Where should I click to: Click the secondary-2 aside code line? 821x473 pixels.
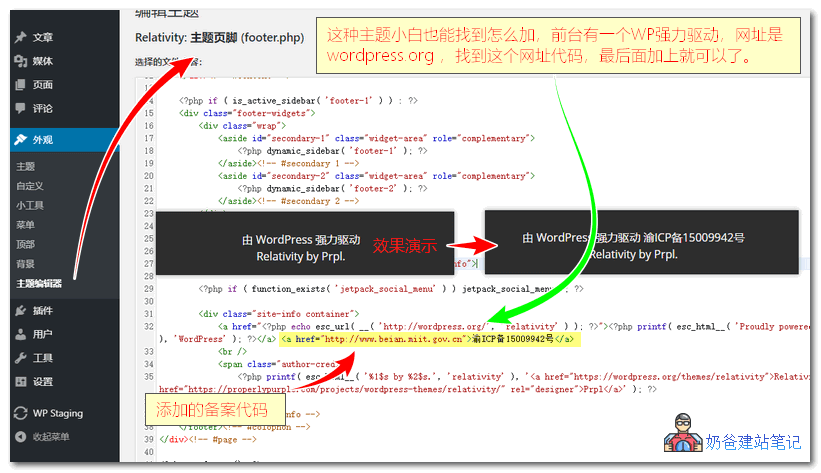376,176
